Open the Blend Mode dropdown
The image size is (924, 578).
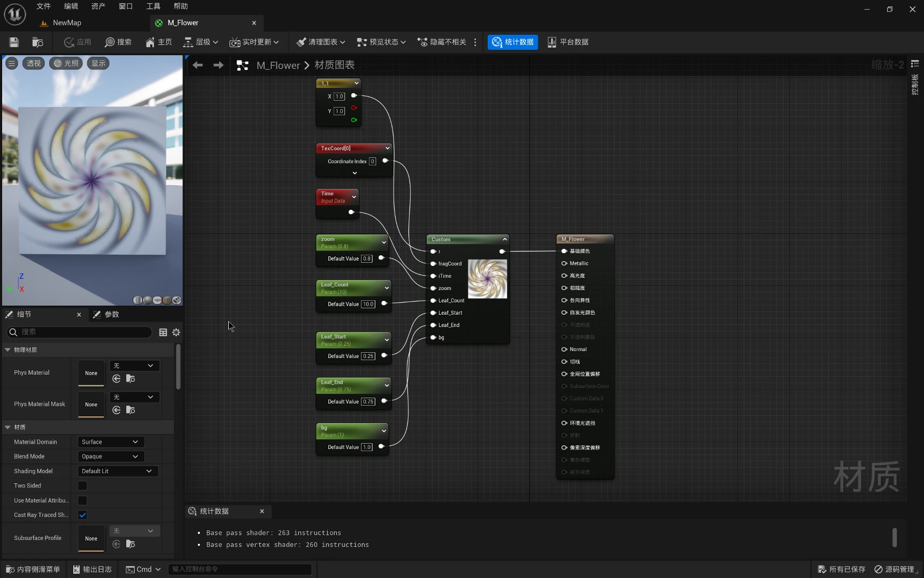coord(111,457)
